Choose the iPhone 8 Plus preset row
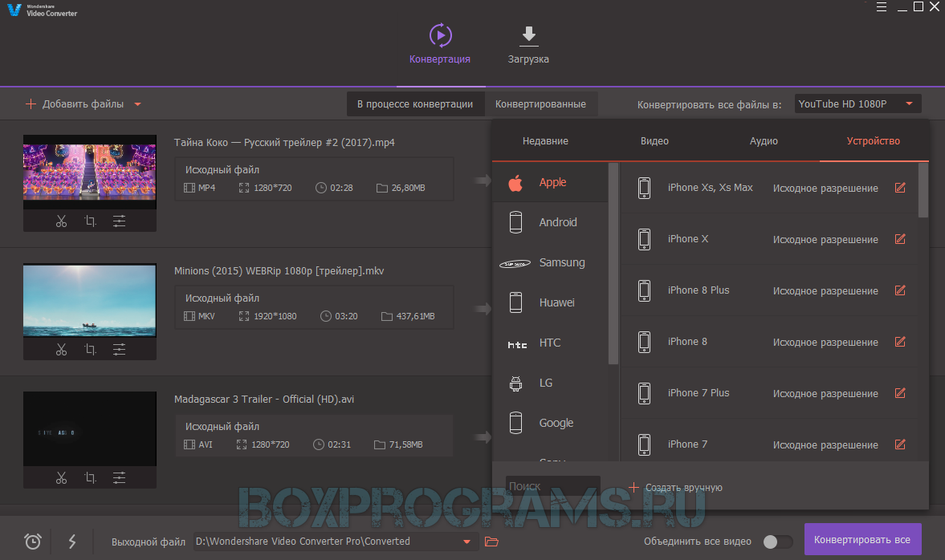The height and width of the screenshot is (560, 945). (769, 290)
